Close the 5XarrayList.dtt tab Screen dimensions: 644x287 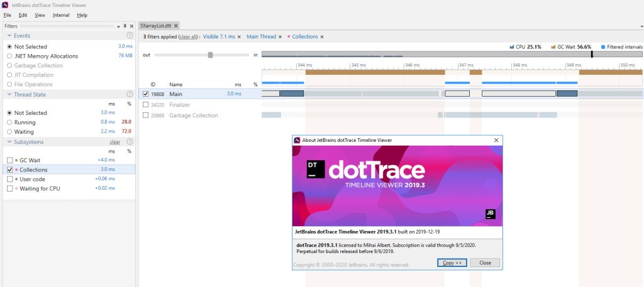tap(176, 26)
